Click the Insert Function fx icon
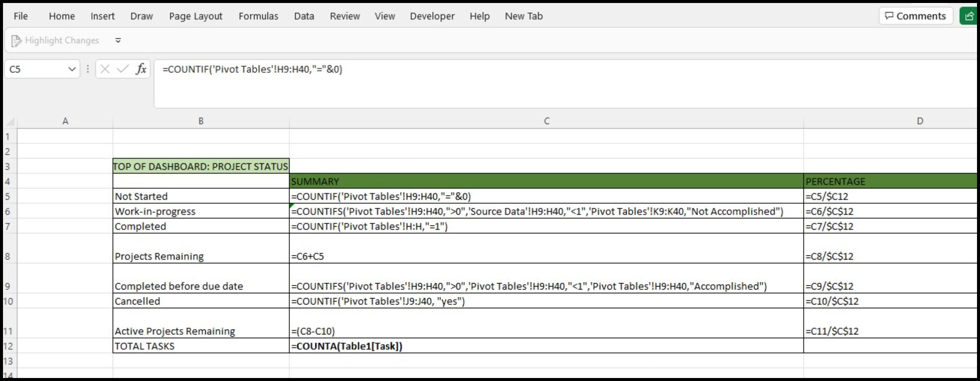This screenshot has height=381, width=980. [141, 69]
